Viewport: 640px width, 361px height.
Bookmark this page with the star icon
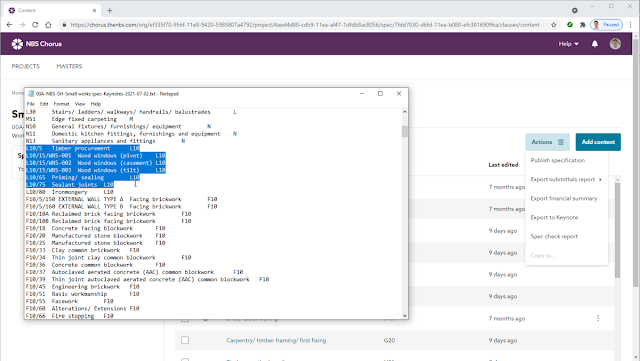553,25
